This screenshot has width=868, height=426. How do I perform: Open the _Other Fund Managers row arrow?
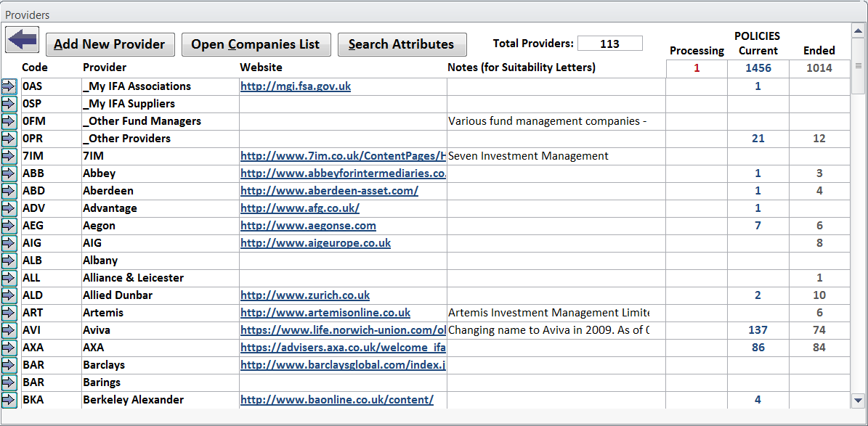pos(10,121)
